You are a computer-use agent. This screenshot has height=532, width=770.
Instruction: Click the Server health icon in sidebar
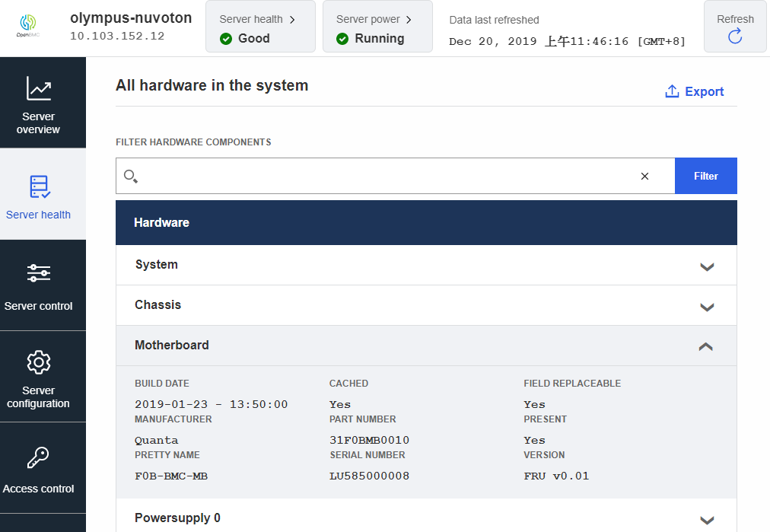point(39,186)
